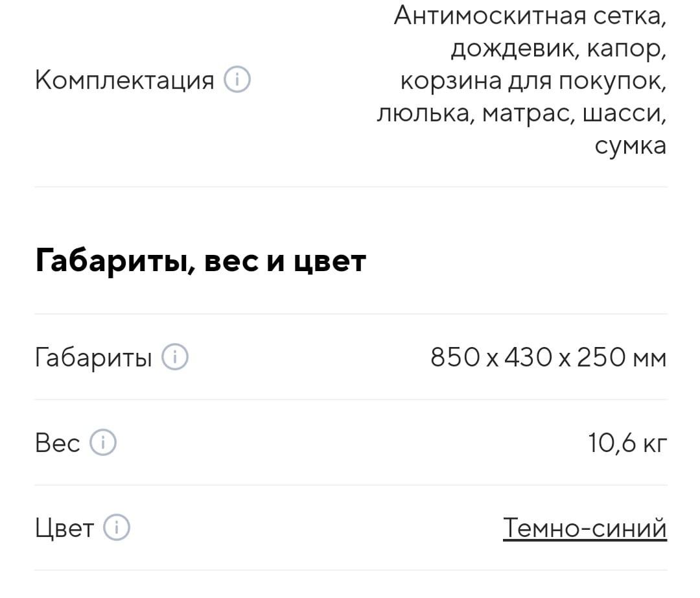The image size is (700, 598).
Task: Click the word сумка
Action: pyautogui.click(x=631, y=146)
